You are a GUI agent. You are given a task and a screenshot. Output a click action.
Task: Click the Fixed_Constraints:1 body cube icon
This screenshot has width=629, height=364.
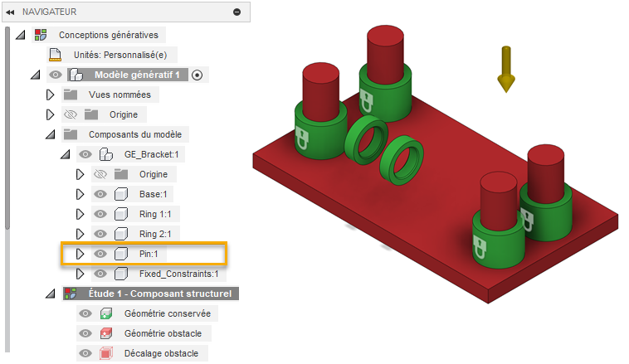click(121, 274)
